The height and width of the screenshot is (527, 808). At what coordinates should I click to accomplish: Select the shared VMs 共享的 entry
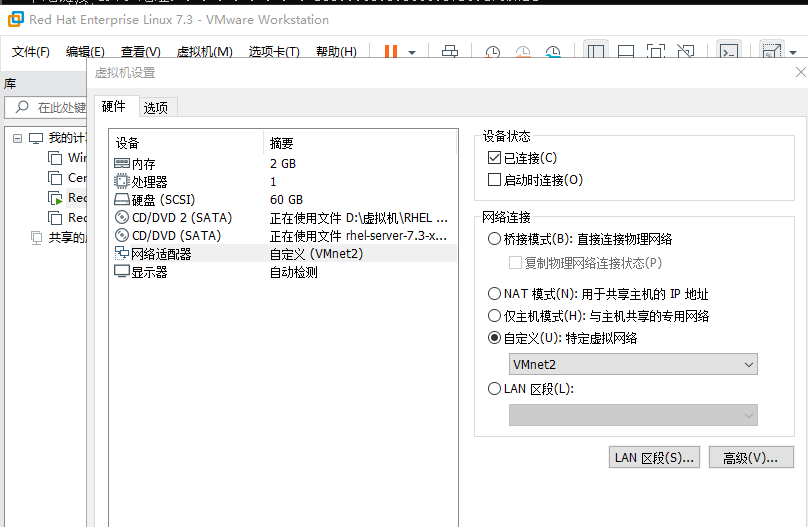pyautogui.click(x=58, y=237)
